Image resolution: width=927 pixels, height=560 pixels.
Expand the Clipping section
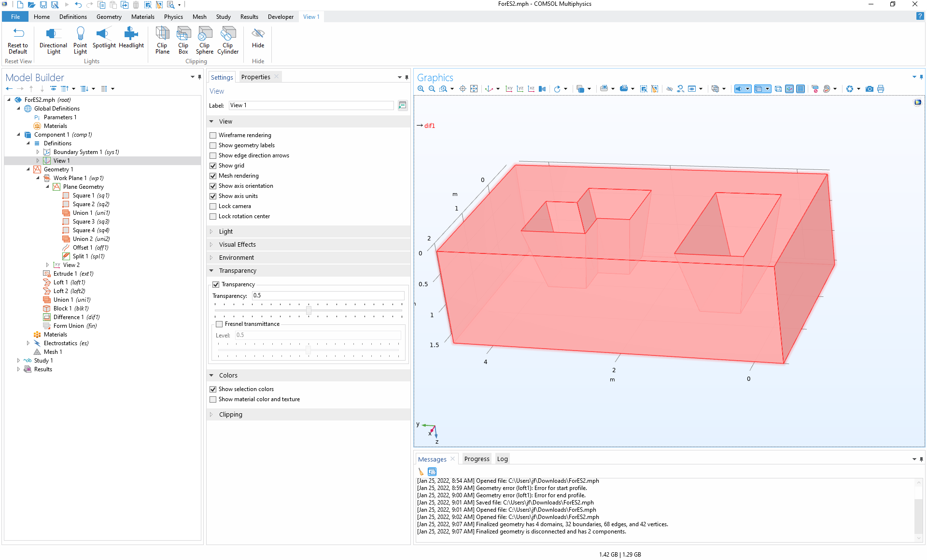[230, 415]
